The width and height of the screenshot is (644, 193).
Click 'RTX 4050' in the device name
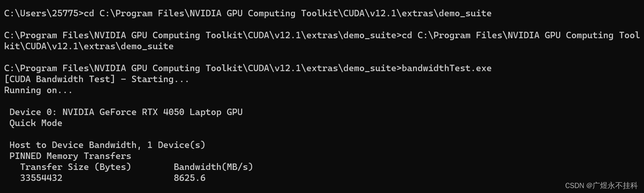pyautogui.click(x=163, y=112)
